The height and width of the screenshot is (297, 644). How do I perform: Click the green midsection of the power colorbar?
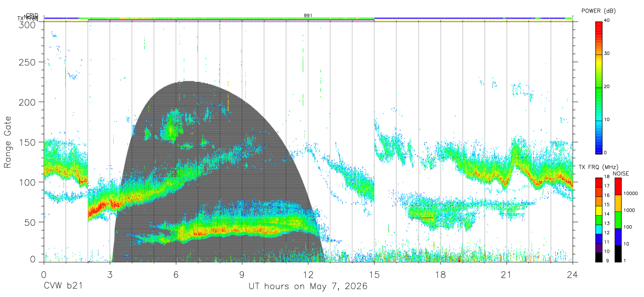point(599,87)
